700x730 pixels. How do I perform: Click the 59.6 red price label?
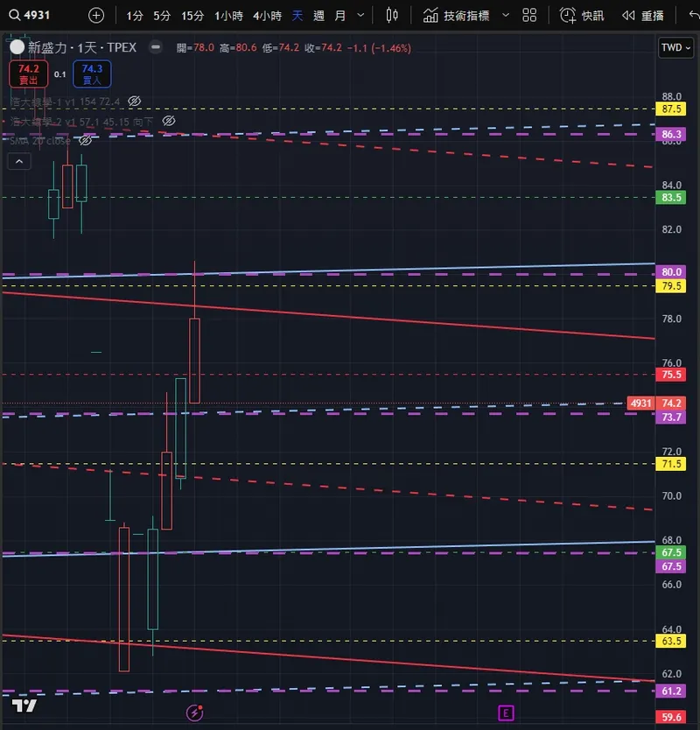(x=670, y=718)
